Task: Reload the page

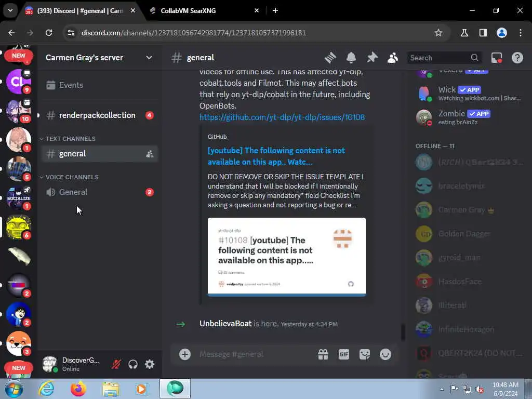Action: click(x=49, y=33)
